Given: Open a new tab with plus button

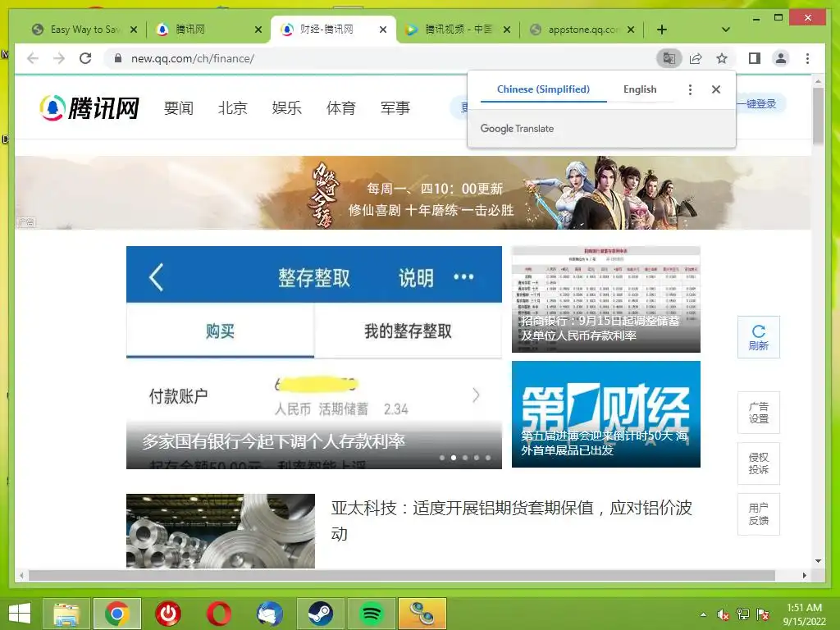Looking at the screenshot, I should tap(662, 30).
